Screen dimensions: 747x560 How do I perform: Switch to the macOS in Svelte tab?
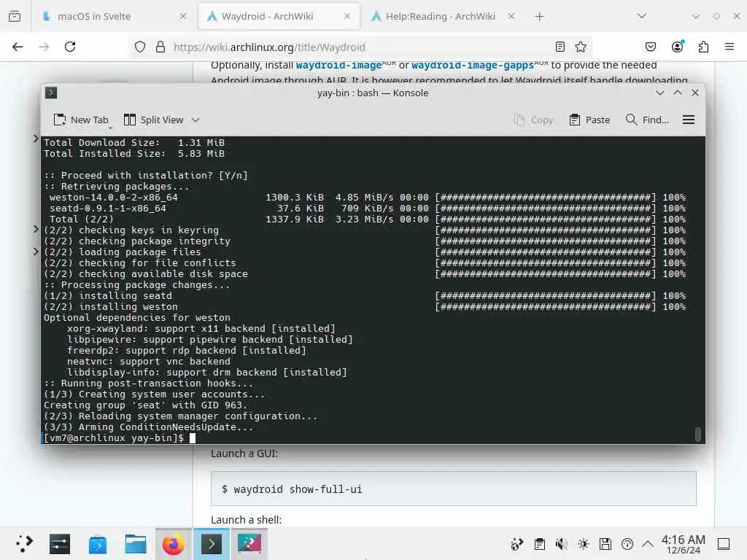115,16
